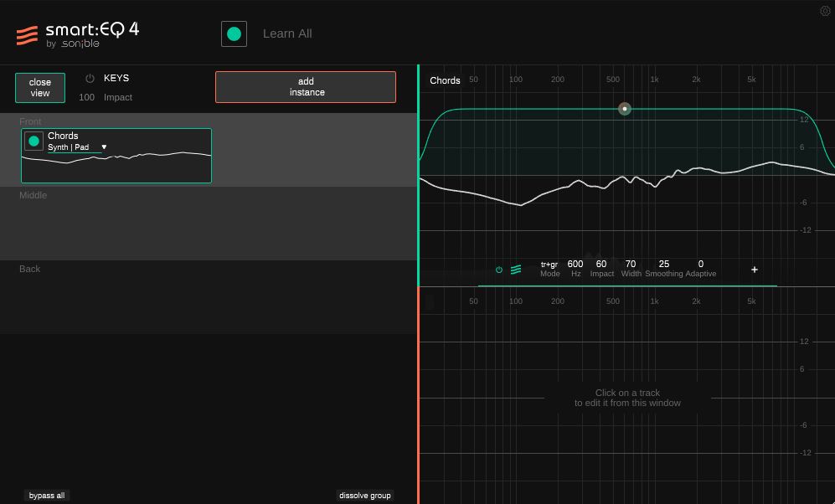Open settings via the gear icon

click(x=825, y=11)
